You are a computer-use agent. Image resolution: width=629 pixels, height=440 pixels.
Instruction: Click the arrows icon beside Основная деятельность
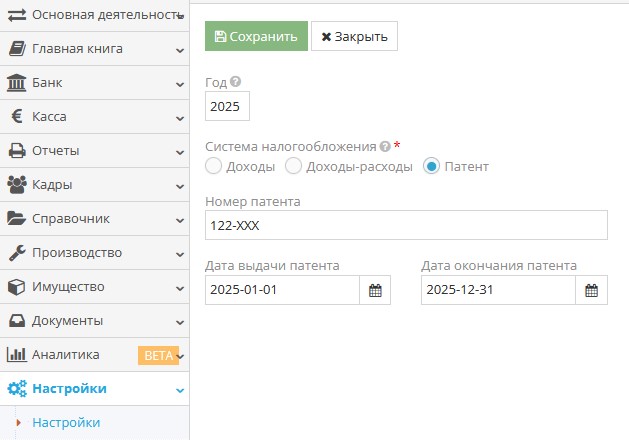(x=17, y=15)
